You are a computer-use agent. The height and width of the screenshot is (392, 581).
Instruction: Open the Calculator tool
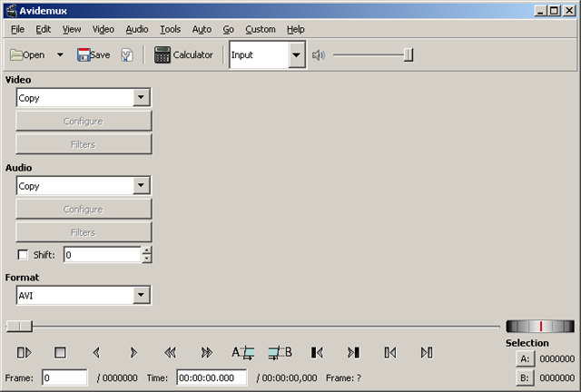click(x=183, y=55)
